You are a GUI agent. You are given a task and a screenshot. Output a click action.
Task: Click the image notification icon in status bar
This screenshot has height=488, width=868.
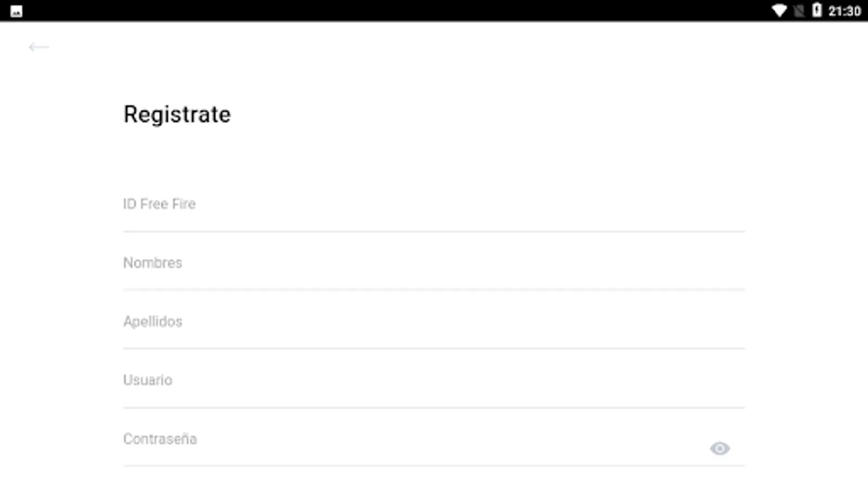pos(16,11)
